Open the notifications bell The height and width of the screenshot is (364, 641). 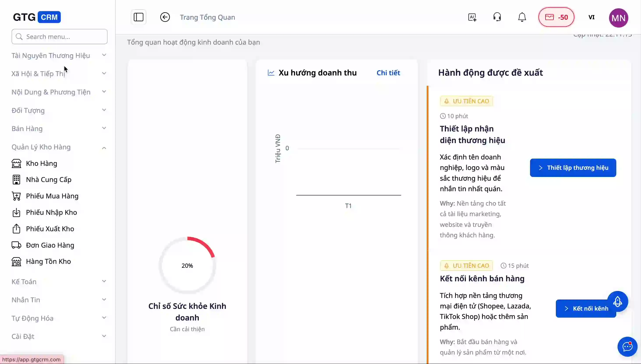pyautogui.click(x=522, y=17)
